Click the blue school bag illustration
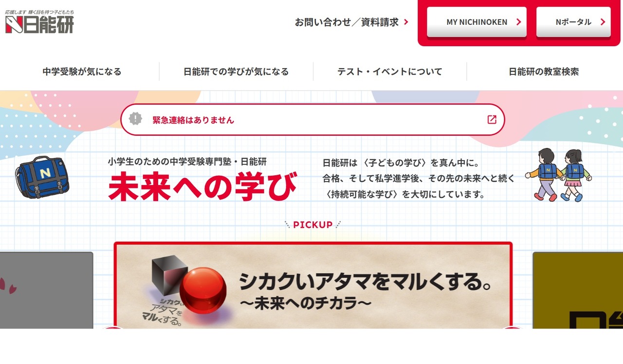623x364 pixels. click(43, 177)
